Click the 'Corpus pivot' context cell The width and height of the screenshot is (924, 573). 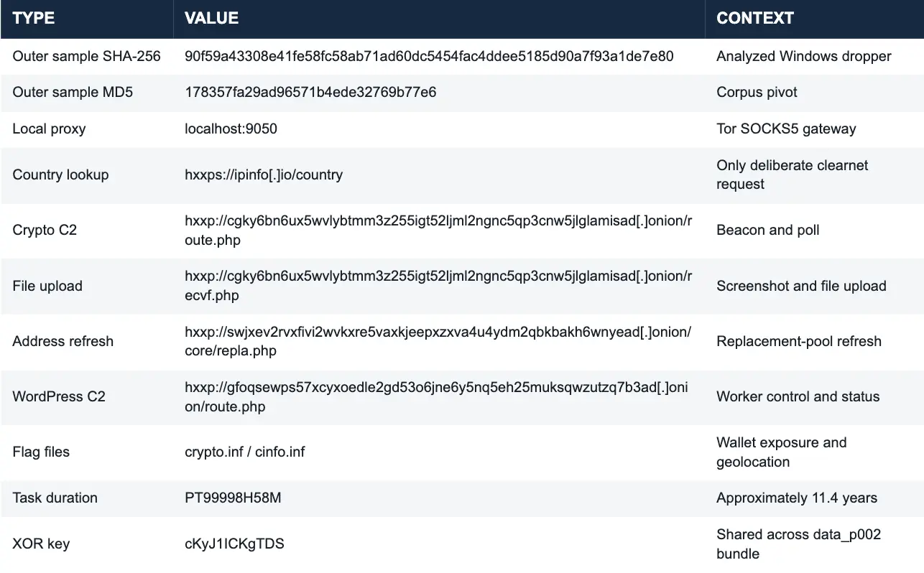757,92
